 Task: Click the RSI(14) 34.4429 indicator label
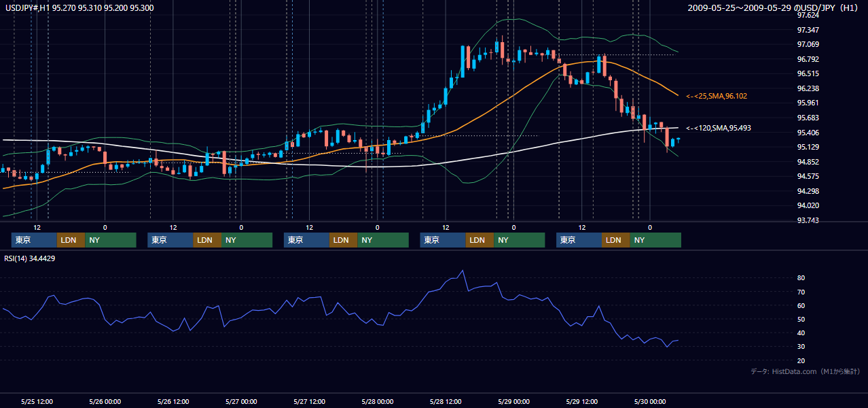[30, 258]
